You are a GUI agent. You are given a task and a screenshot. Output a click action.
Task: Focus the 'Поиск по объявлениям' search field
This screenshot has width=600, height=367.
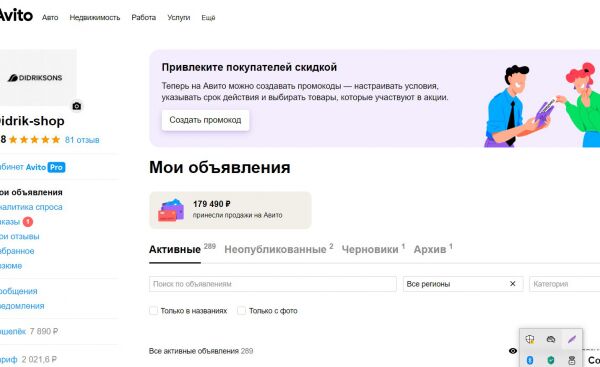click(273, 284)
